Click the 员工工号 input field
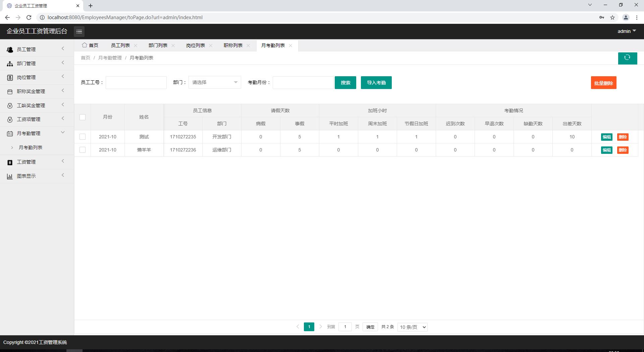 point(136,83)
